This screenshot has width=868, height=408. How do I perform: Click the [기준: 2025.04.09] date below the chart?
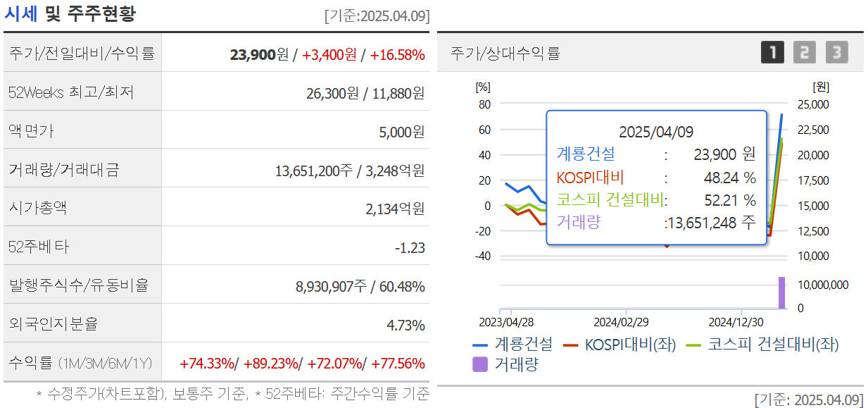[x=808, y=400]
